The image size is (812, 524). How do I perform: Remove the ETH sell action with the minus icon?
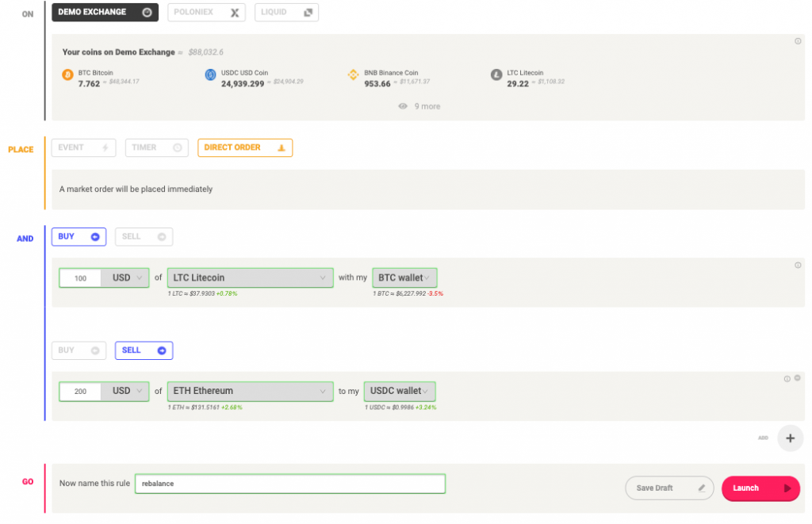798,378
